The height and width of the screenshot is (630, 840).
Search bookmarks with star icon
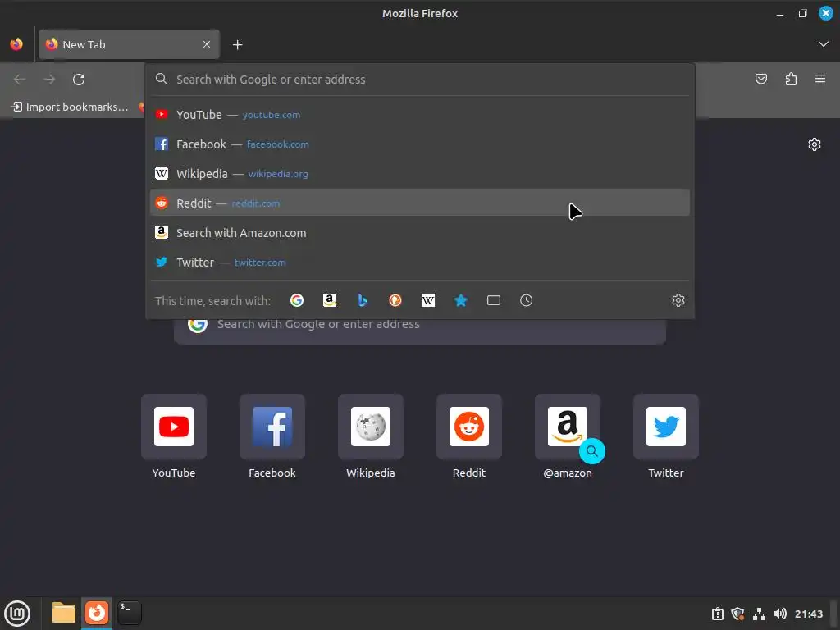[x=461, y=300]
